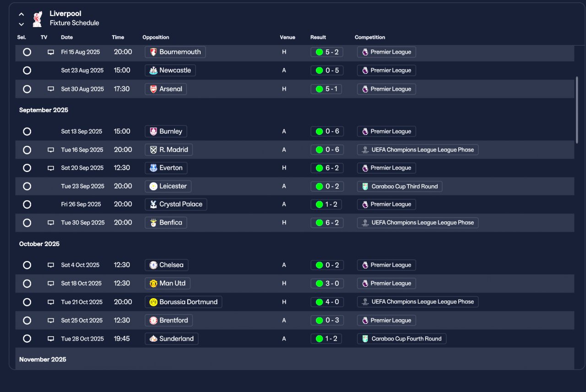
Task: Click the down chevron beside Fixture Schedule
Action: 21,24
